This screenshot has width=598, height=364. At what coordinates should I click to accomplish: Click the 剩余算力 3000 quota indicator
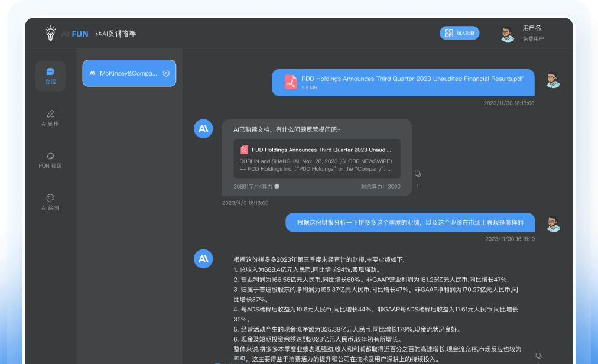point(382,185)
